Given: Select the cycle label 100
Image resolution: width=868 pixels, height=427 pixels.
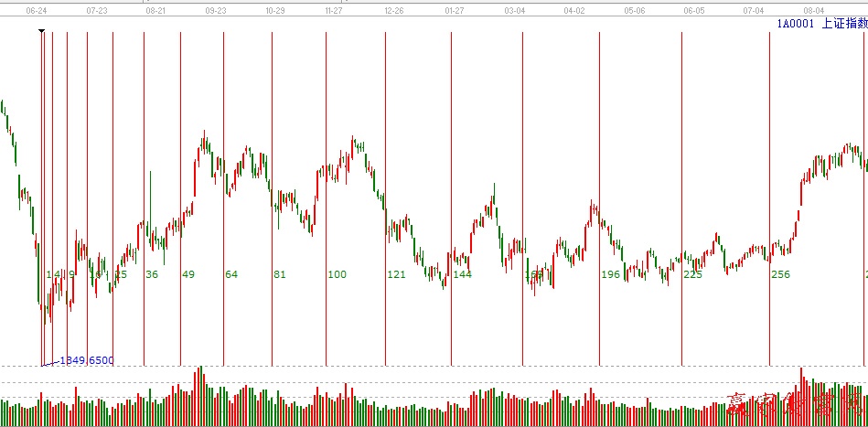Looking at the screenshot, I should [x=338, y=274].
